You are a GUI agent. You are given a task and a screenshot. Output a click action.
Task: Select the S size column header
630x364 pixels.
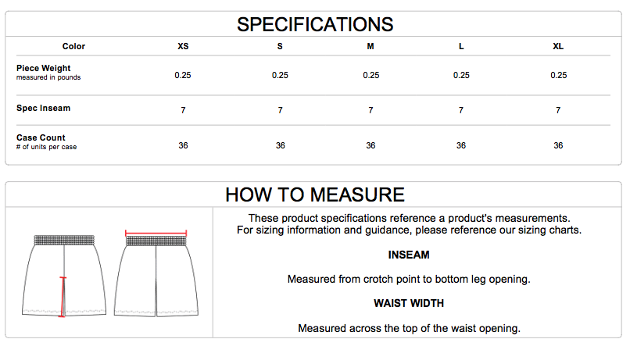pos(280,47)
